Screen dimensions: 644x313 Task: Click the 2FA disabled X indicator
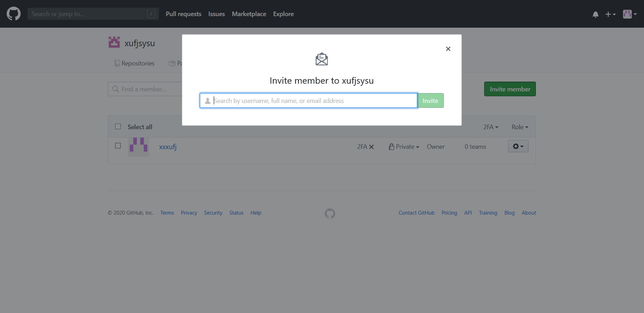click(x=366, y=147)
